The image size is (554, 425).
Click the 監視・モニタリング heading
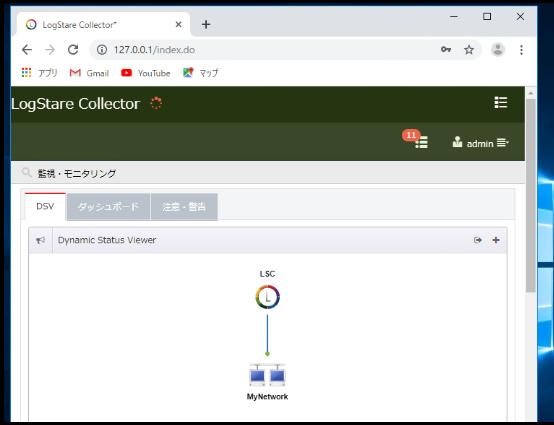(x=77, y=173)
